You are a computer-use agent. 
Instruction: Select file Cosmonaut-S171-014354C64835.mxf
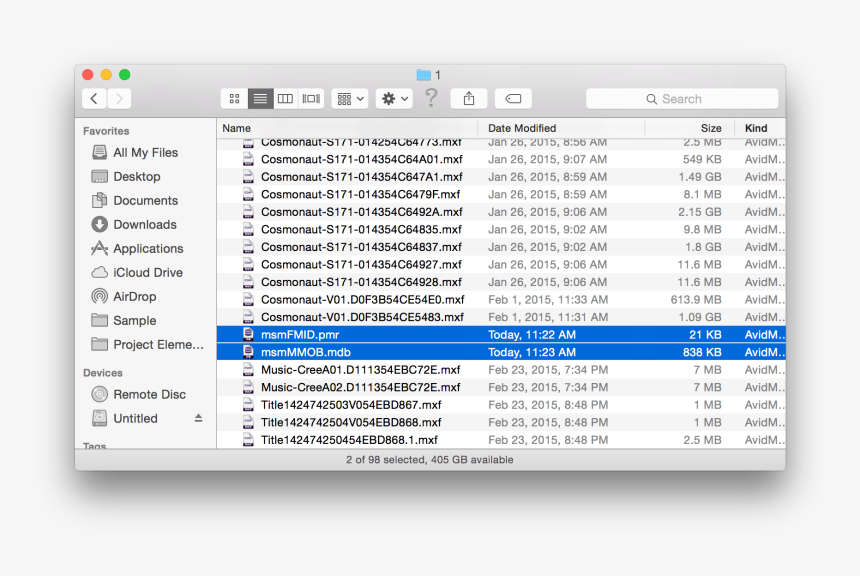pyautogui.click(x=501, y=229)
